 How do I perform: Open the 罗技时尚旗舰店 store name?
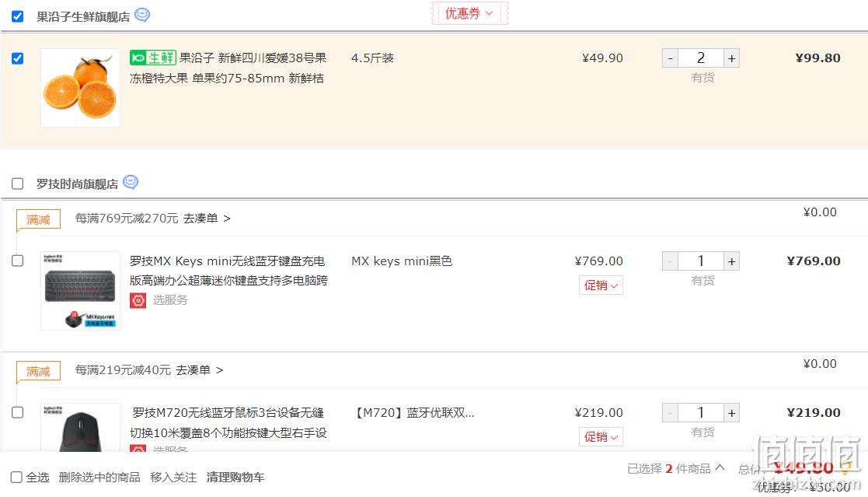point(78,184)
